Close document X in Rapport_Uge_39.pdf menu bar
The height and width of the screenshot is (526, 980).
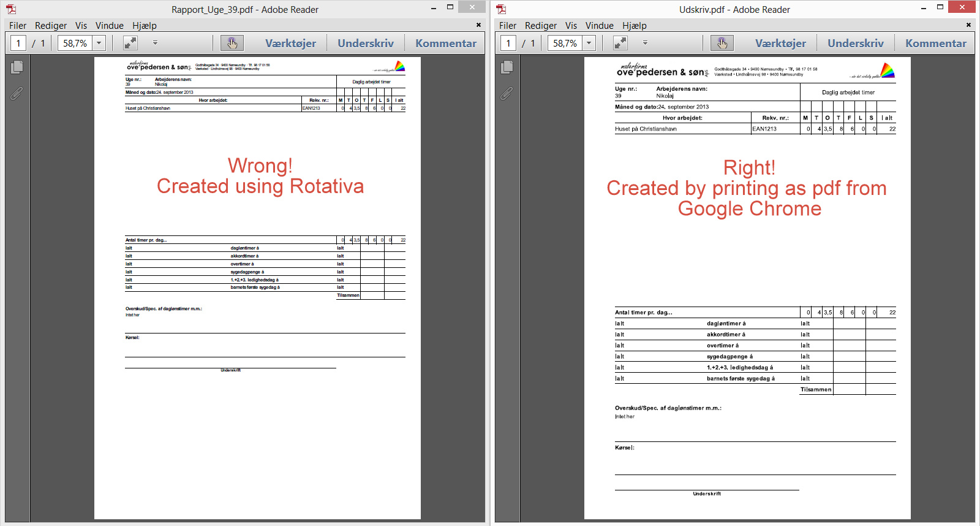coord(479,25)
